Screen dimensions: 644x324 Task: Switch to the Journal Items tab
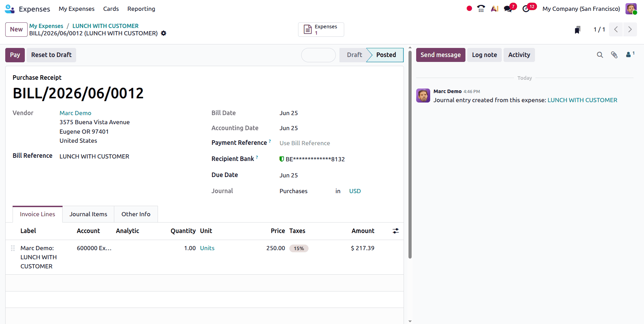pyautogui.click(x=88, y=214)
